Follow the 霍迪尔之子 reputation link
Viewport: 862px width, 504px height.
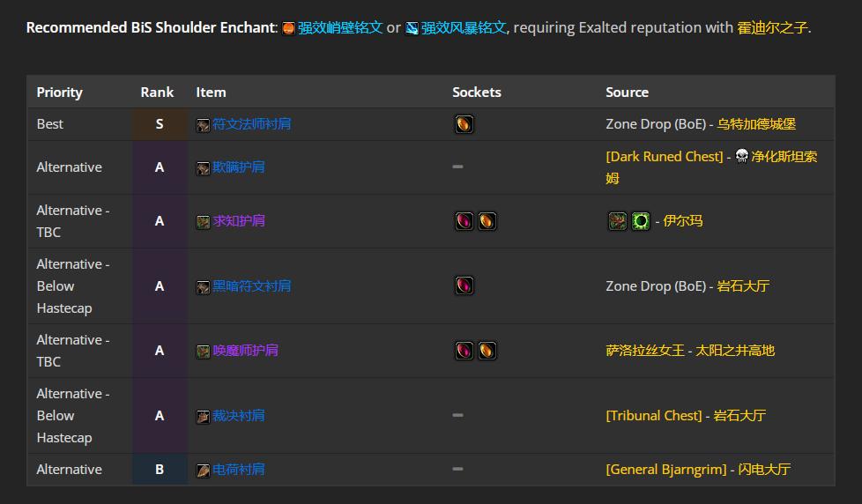click(x=772, y=27)
